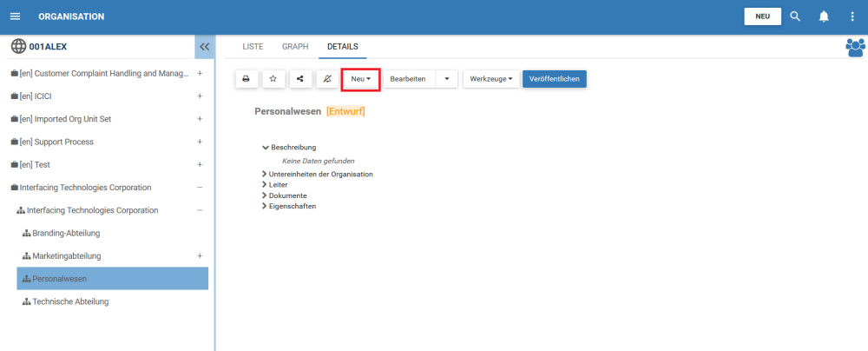Screen dimensions: 868x351
Task: Expand Support Process with plus
Action: click(x=200, y=142)
